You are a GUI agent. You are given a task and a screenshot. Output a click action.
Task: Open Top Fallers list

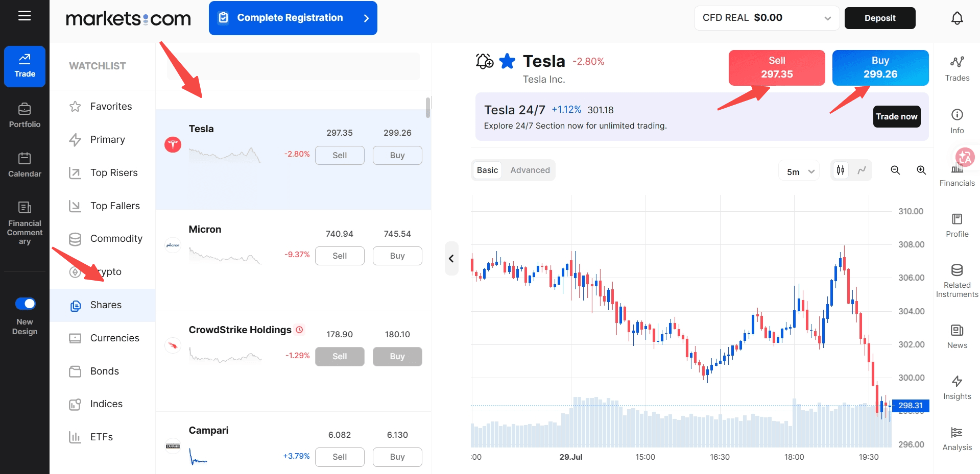pos(102,206)
